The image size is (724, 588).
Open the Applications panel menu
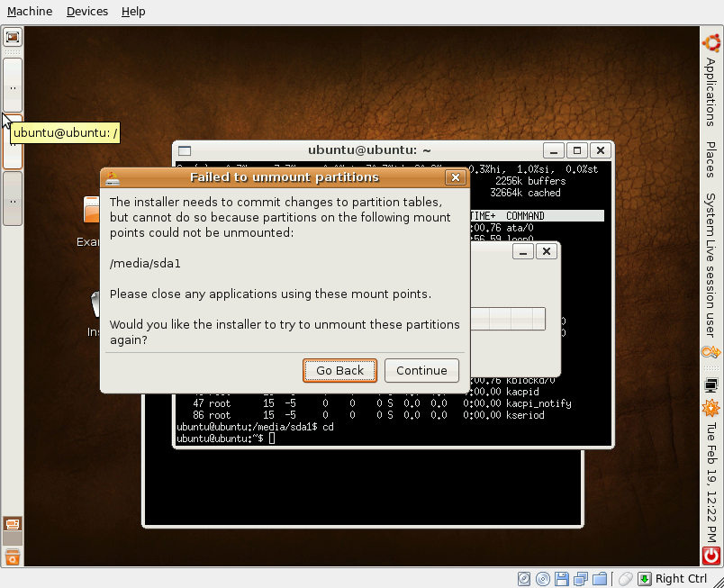[710, 92]
